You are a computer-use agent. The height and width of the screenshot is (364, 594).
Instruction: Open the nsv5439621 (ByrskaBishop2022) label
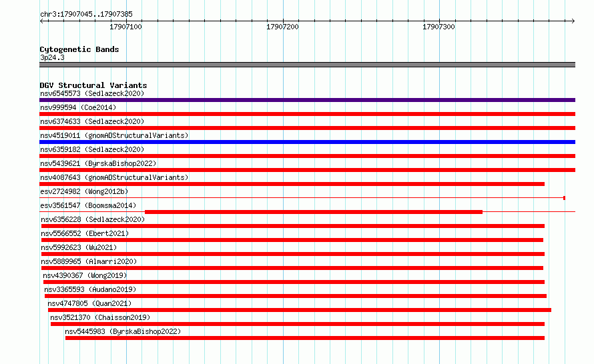tap(98, 163)
